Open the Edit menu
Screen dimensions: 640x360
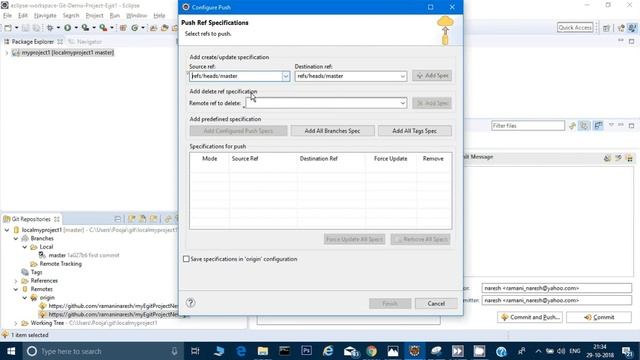[23, 16]
